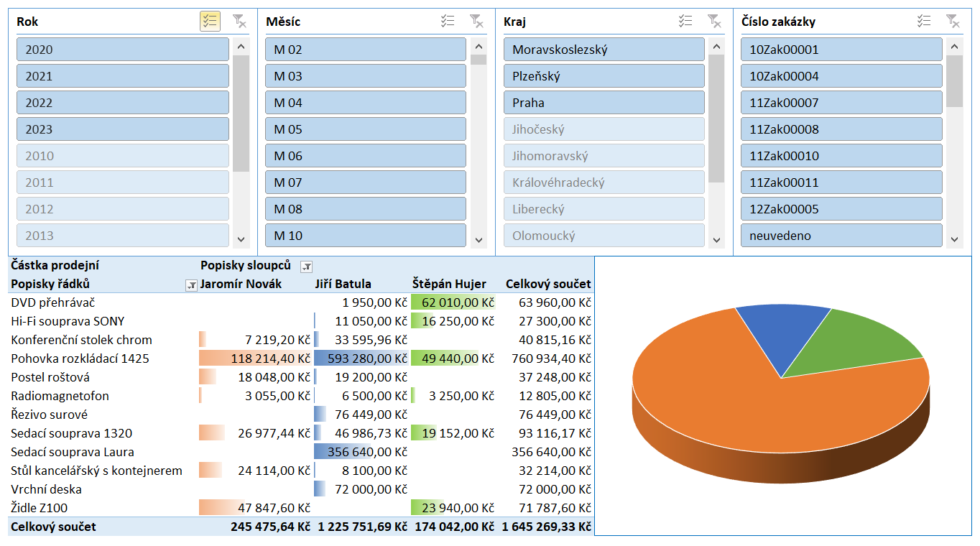Image resolution: width=980 pixels, height=546 pixels.
Task: Select neuvedeno item in Číslo zakázky slicer
Action: pyautogui.click(x=841, y=236)
